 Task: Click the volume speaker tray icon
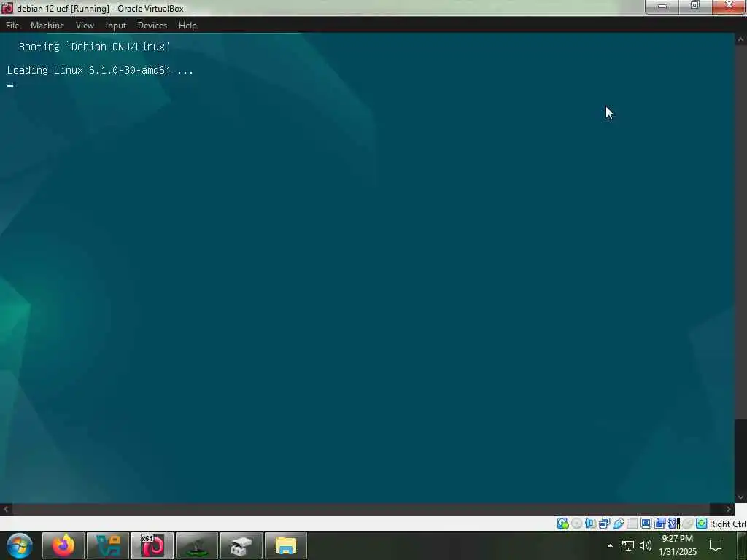646,545
